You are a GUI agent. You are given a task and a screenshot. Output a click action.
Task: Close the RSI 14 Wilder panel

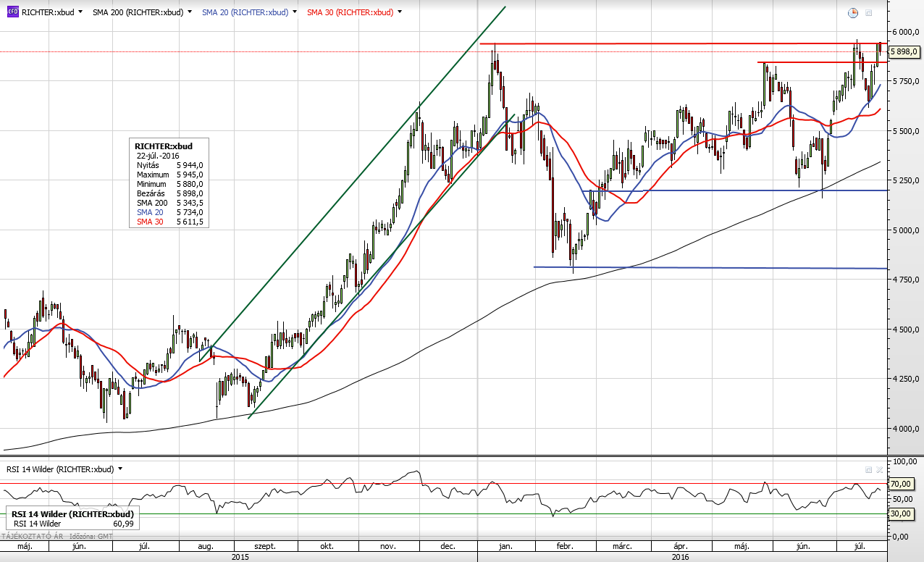[879, 469]
